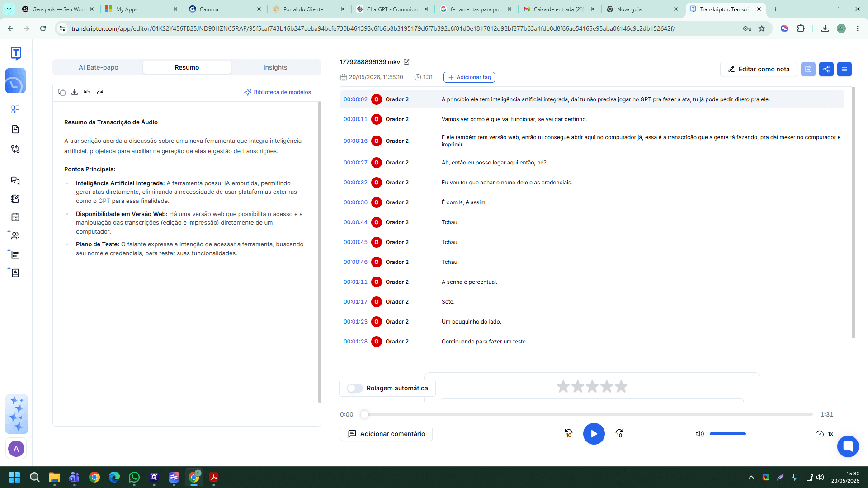The height and width of the screenshot is (488, 868).
Task: Click the save floppy disk icon
Action: pyautogui.click(x=808, y=69)
